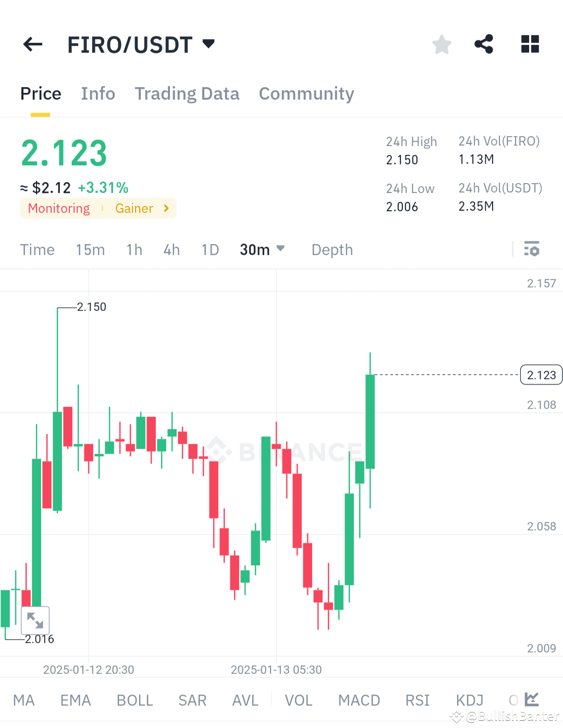The height and width of the screenshot is (728, 563).
Task: Open chart indicator settings icon beside Depth
Action: (532, 249)
